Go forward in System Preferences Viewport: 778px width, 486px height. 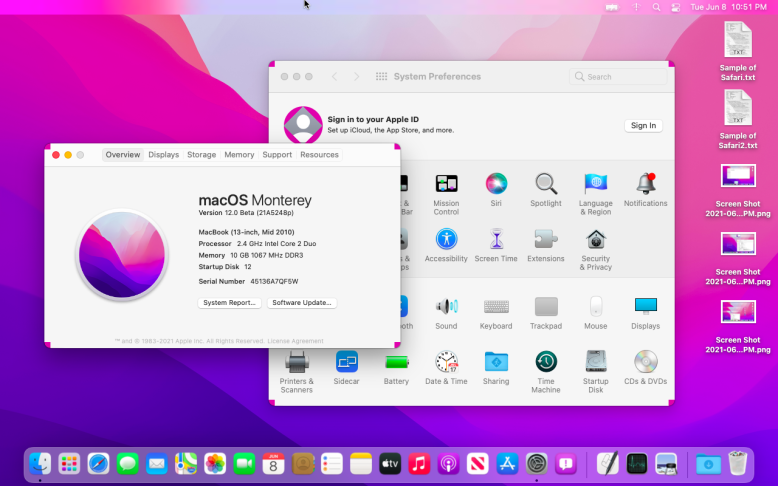coord(356,76)
